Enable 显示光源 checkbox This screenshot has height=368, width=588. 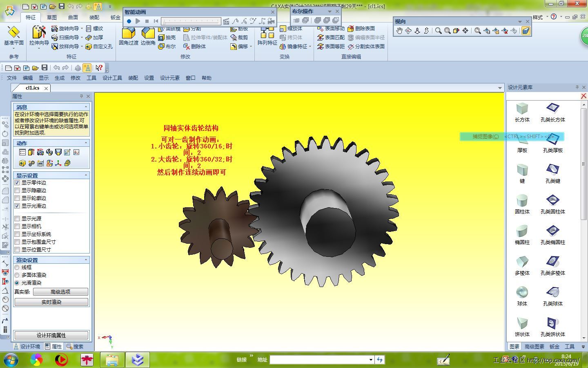[x=17, y=219]
